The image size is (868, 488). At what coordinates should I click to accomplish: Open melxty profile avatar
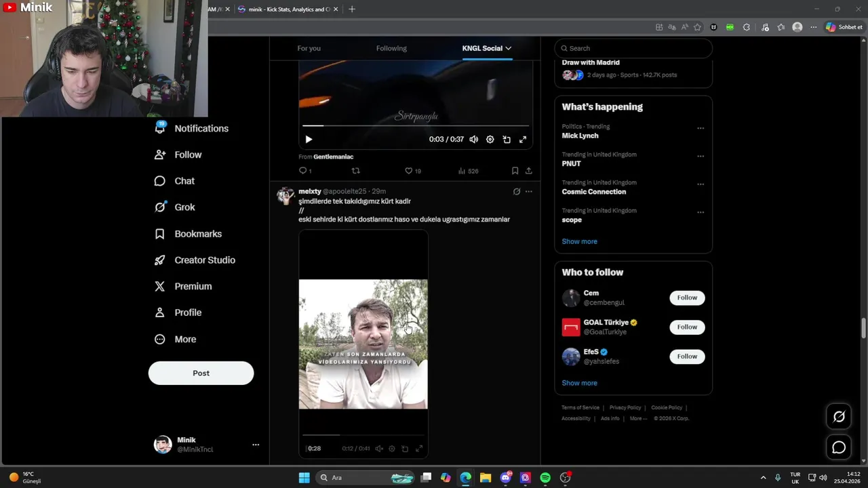pos(285,196)
